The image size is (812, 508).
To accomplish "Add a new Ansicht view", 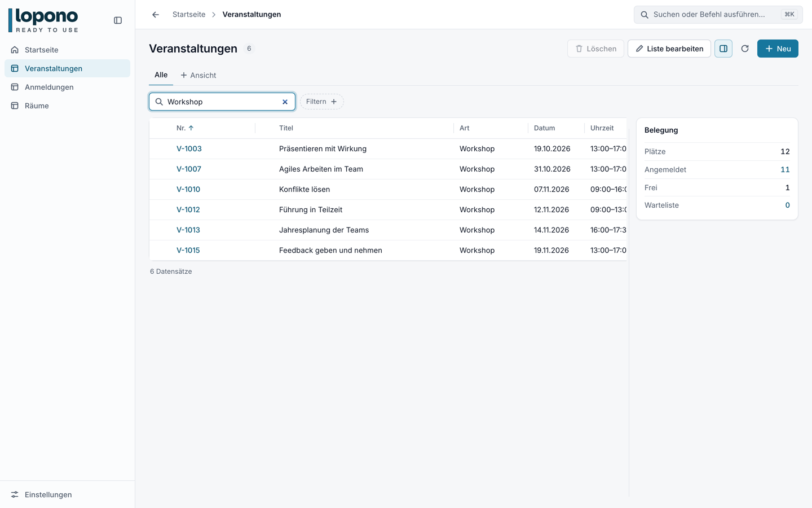I will pyautogui.click(x=198, y=75).
